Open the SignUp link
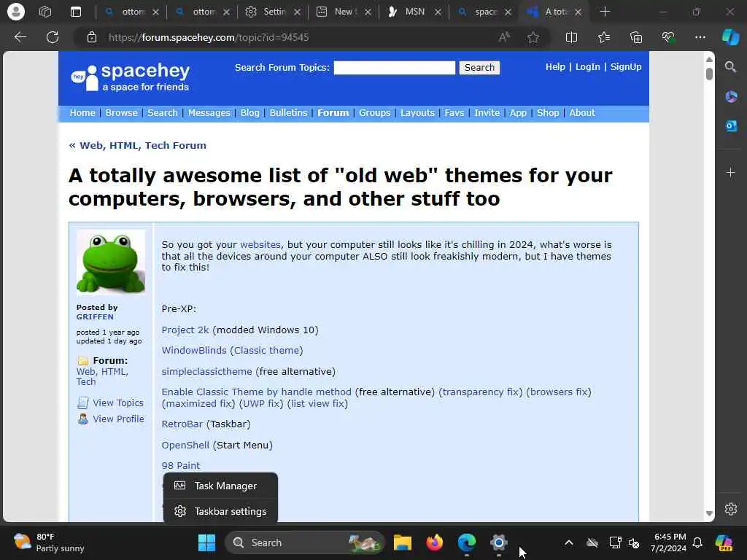 (x=625, y=67)
